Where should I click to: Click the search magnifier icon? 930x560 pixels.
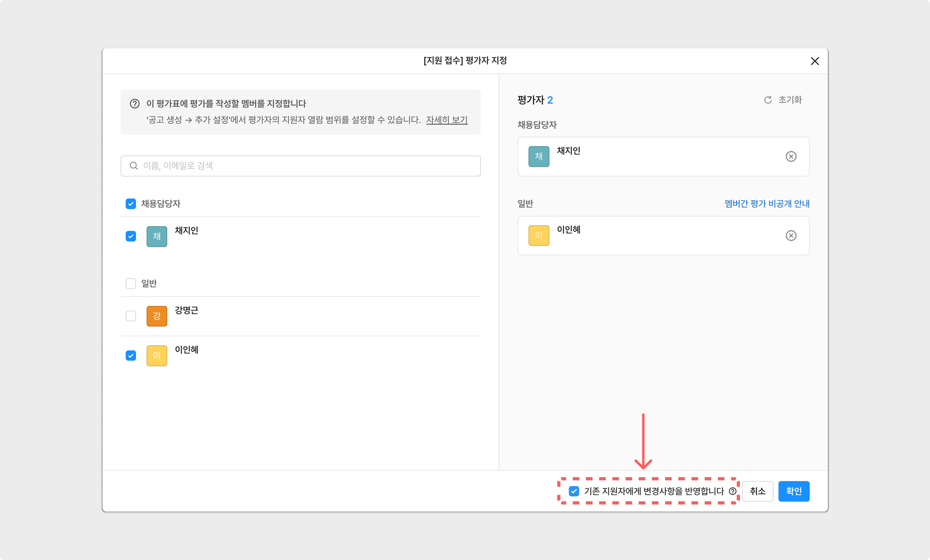[x=134, y=166]
